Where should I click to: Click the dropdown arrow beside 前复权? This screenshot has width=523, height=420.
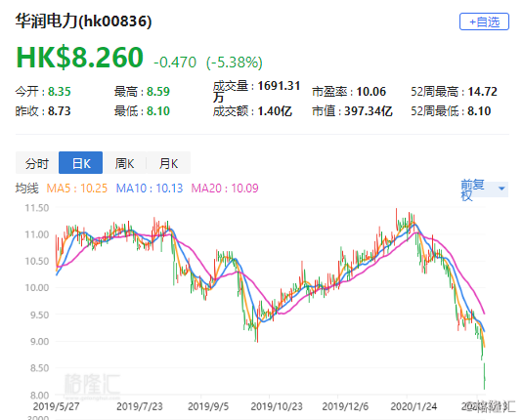click(x=501, y=189)
